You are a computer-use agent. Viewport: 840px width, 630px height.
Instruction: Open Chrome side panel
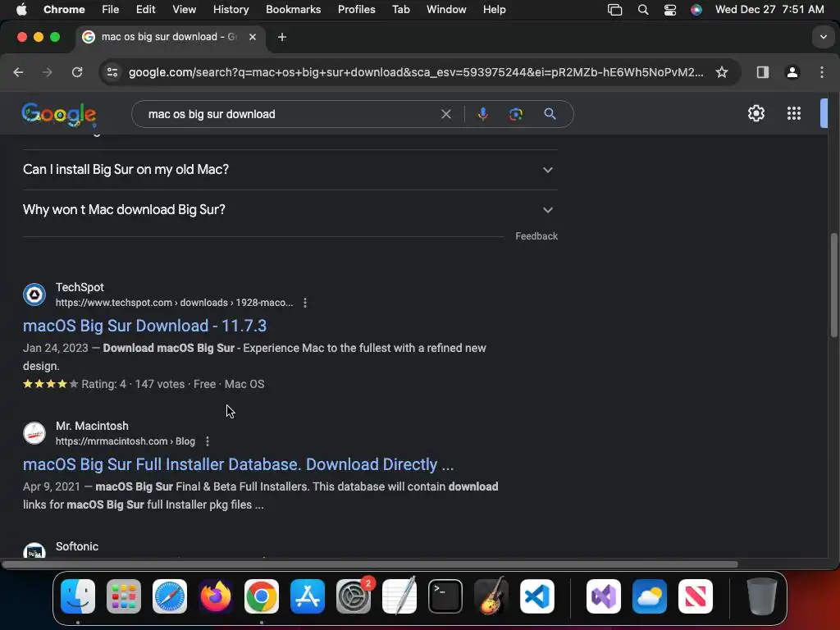(x=762, y=72)
